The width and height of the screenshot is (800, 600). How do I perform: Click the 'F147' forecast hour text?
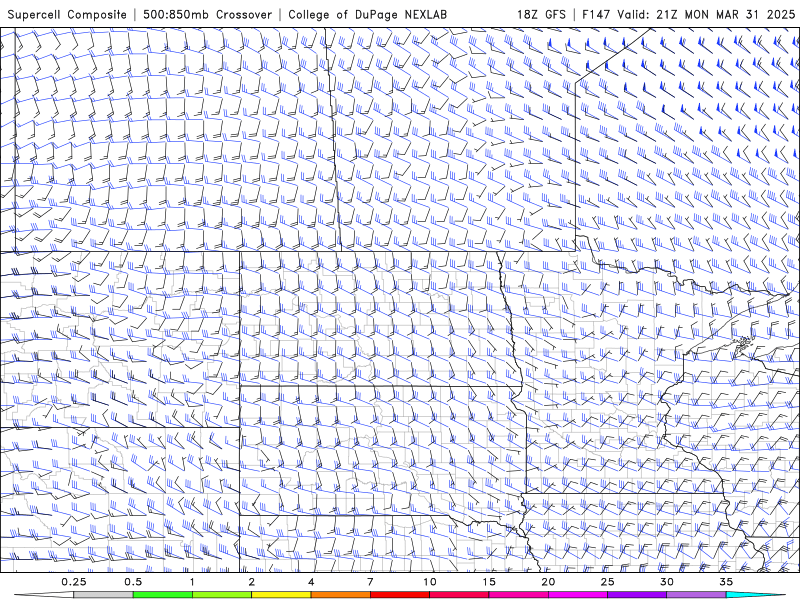coord(596,14)
